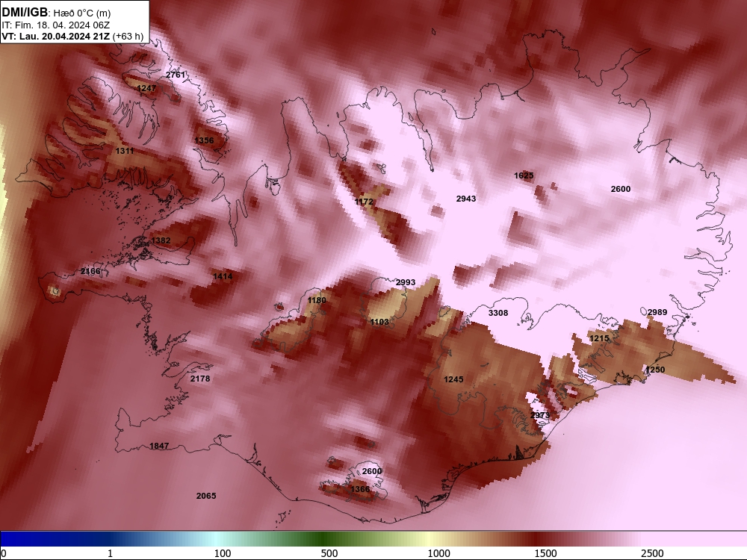
Task: Select the 2973 height label
Action: pos(540,415)
